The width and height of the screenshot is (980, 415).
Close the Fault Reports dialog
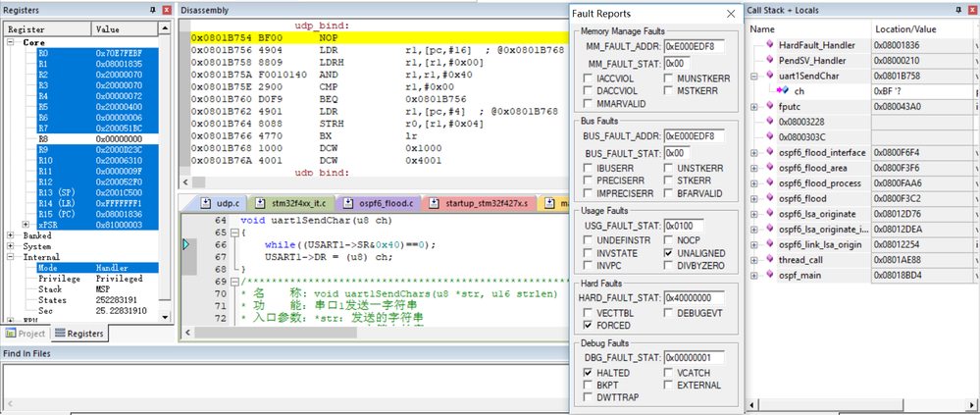pos(729,14)
